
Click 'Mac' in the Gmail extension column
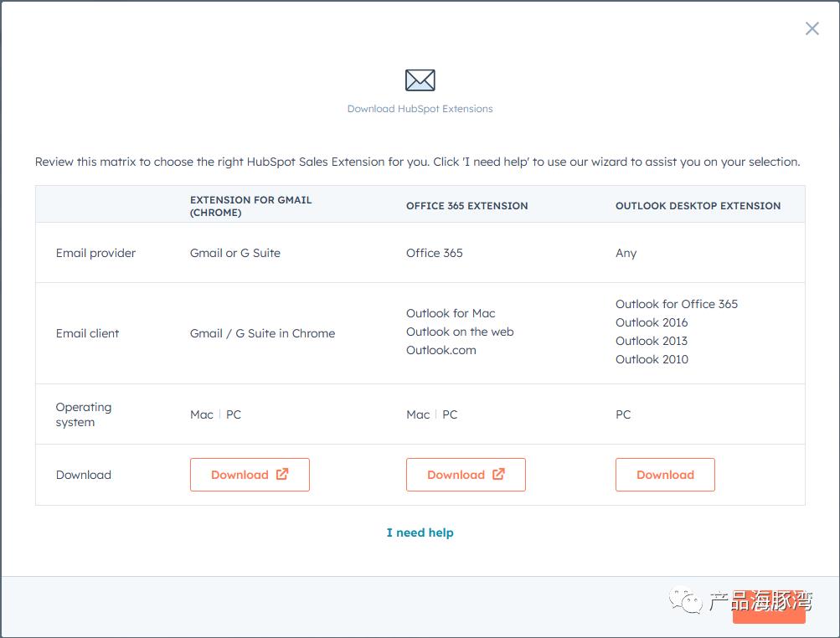pyautogui.click(x=202, y=414)
